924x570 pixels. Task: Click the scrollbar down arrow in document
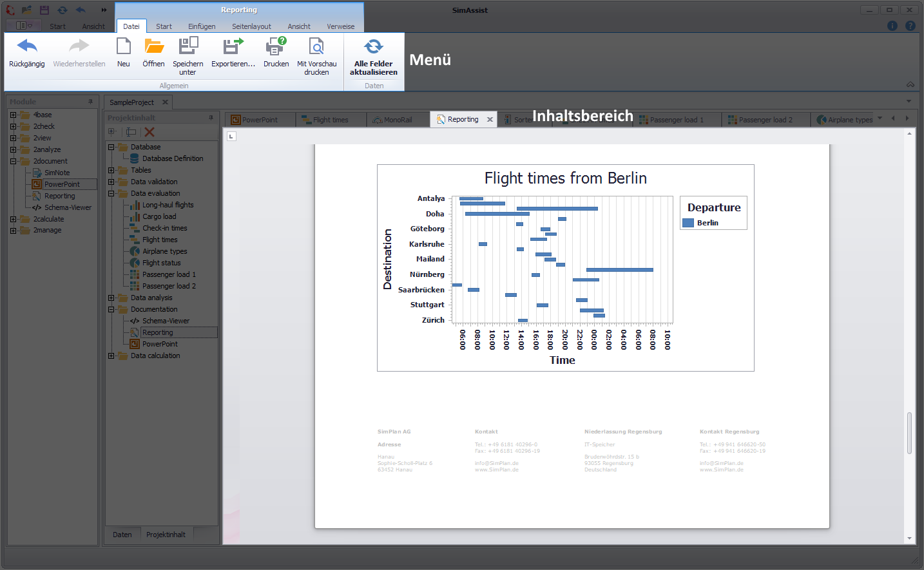coord(909,538)
